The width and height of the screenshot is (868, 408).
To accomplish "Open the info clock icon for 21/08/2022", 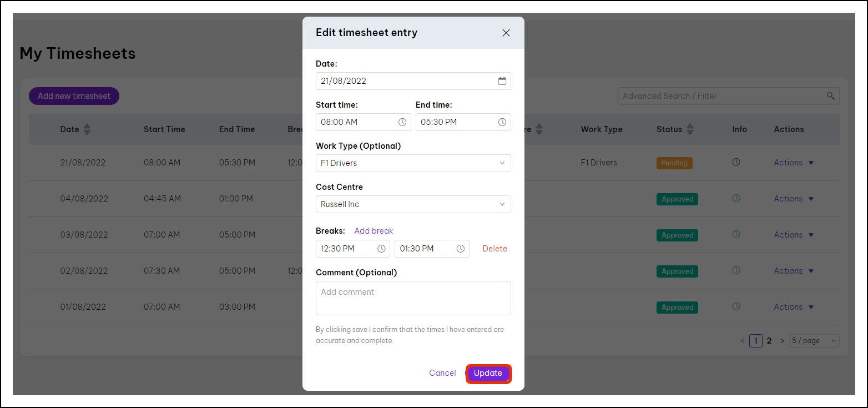I will tap(736, 162).
